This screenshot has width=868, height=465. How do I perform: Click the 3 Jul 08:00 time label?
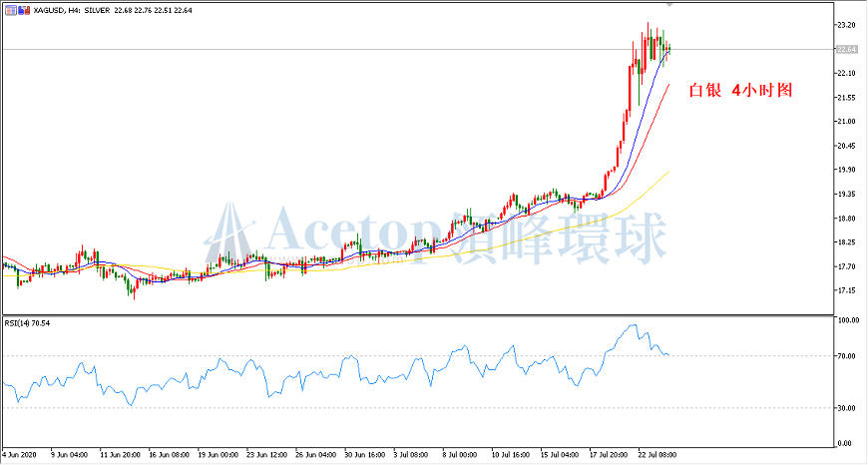(x=411, y=455)
